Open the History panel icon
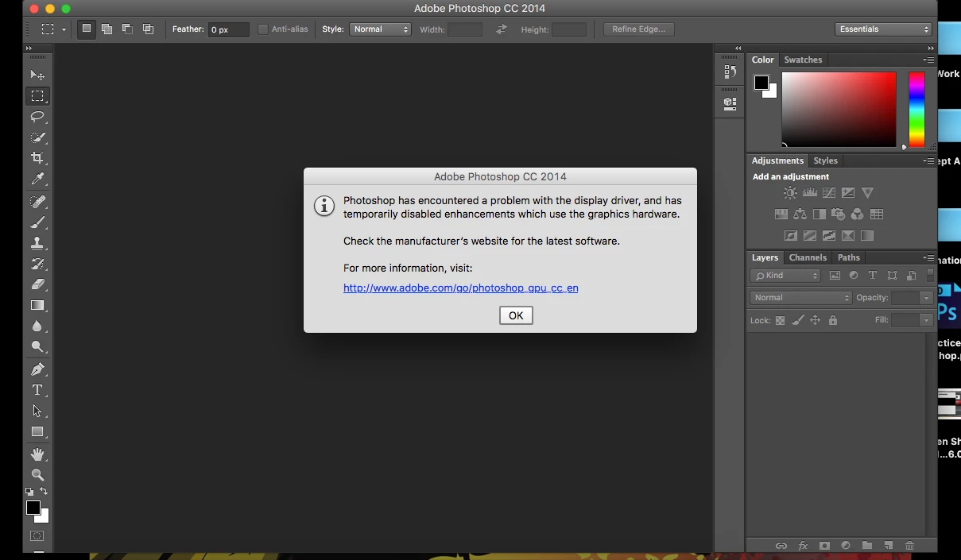The height and width of the screenshot is (560, 961). [730, 71]
